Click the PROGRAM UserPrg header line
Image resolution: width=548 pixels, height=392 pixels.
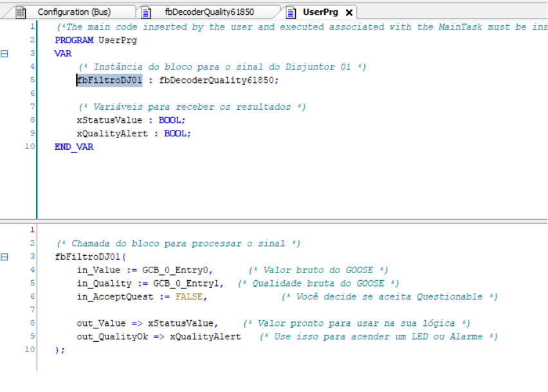pyautogui.click(x=96, y=40)
